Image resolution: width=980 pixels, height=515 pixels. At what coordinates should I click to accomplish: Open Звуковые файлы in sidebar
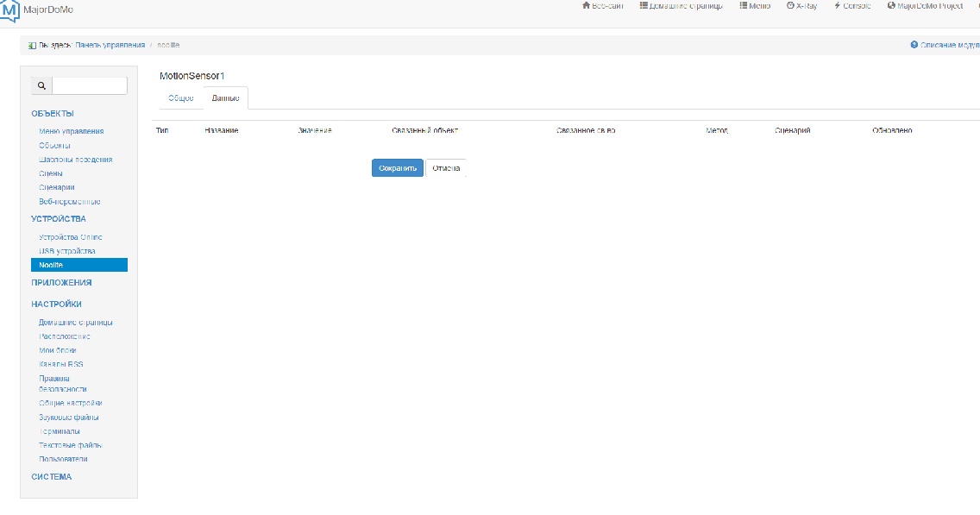coord(69,418)
